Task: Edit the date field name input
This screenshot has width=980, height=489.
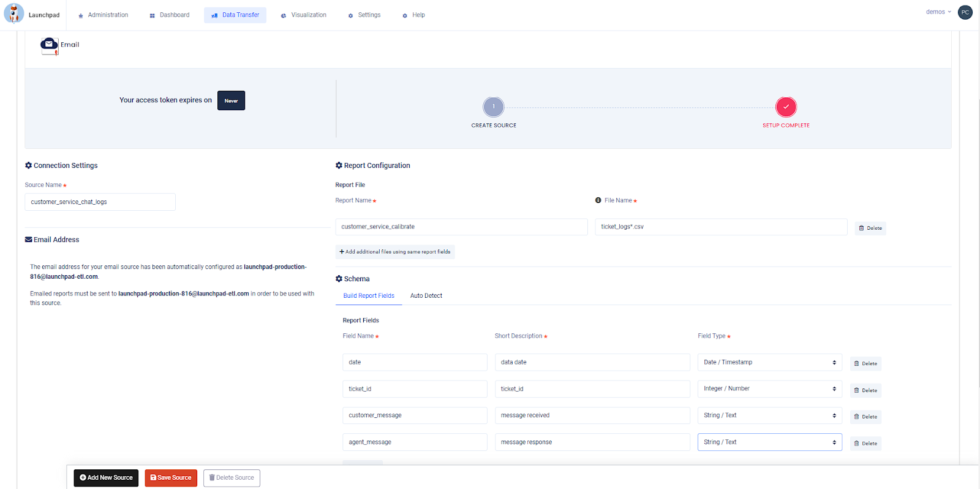Action: (x=415, y=362)
